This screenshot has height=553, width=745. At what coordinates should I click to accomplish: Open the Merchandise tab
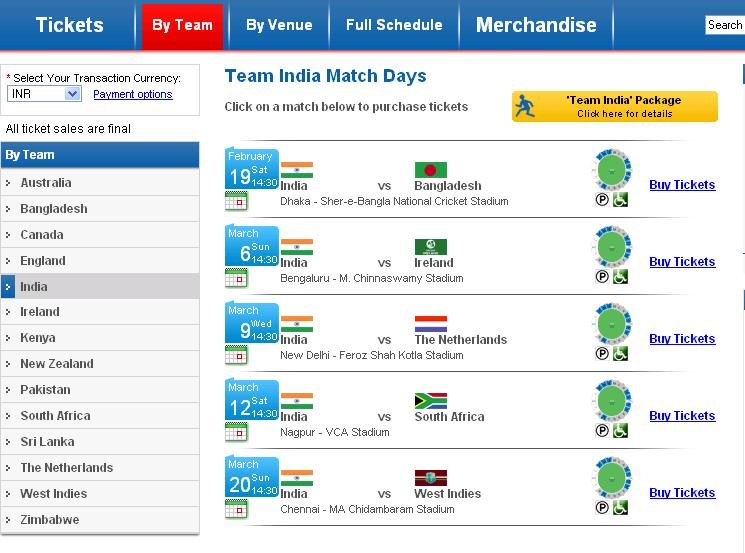point(536,25)
